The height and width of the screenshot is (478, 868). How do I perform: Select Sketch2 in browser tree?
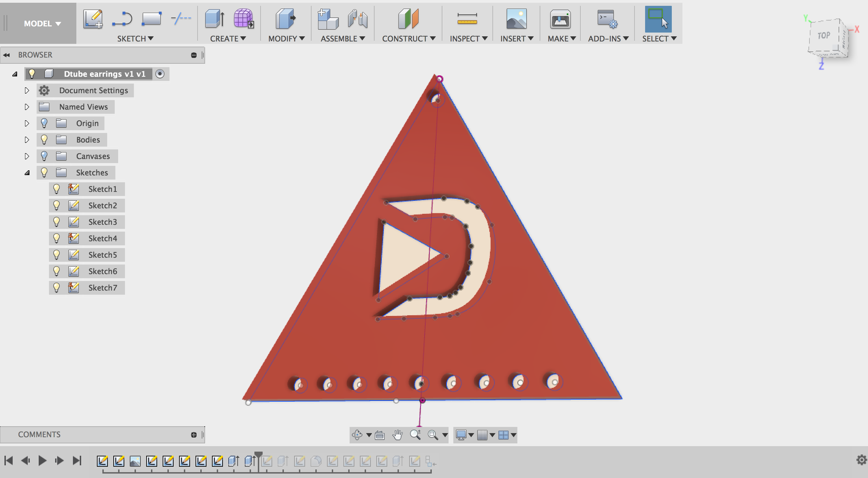[103, 205]
